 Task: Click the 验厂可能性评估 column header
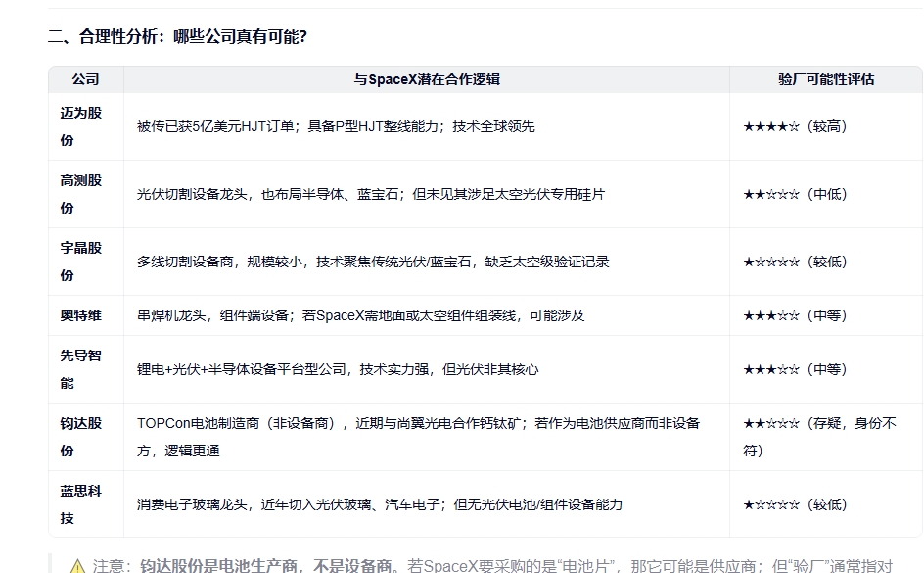826,79
